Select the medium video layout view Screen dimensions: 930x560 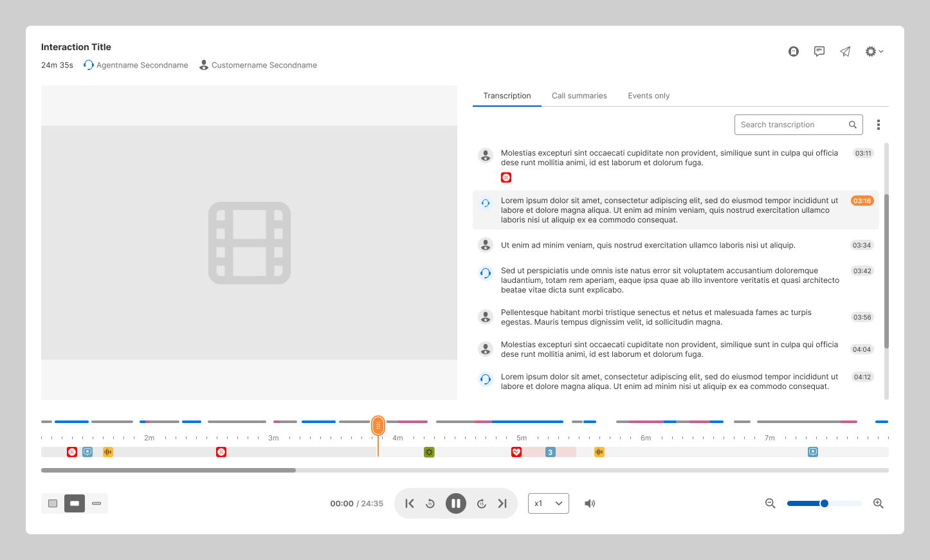[75, 503]
